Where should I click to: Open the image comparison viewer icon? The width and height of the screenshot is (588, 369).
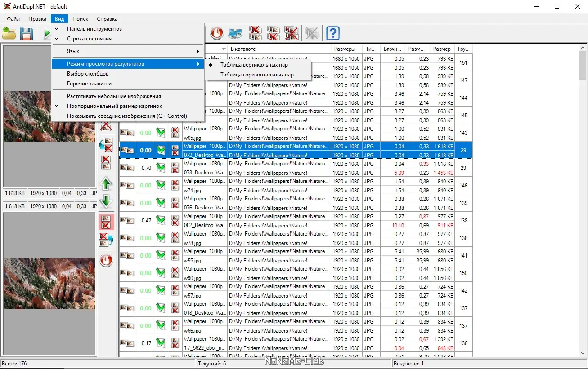pyautogui.click(x=235, y=33)
